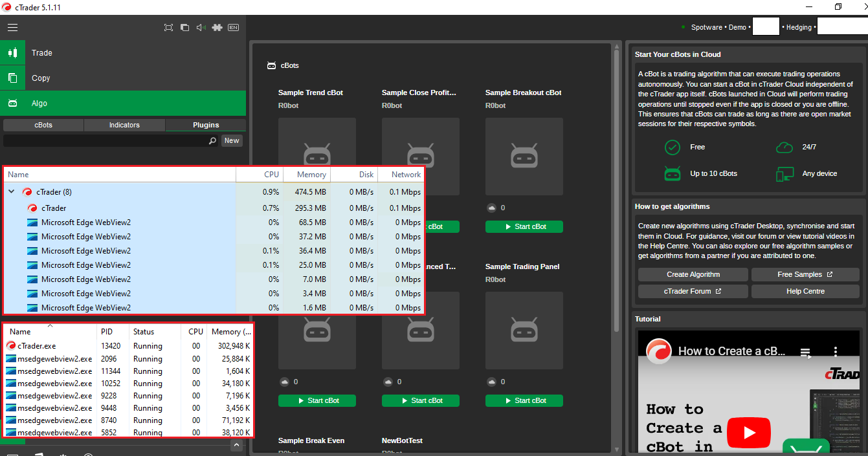The width and height of the screenshot is (868, 456).
Task: Click the cBots header robot icon
Action: (x=271, y=65)
